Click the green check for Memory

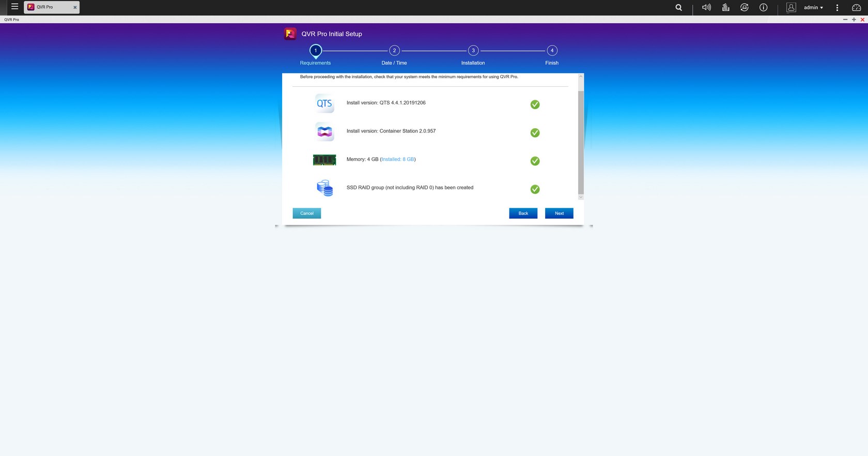pos(535,161)
